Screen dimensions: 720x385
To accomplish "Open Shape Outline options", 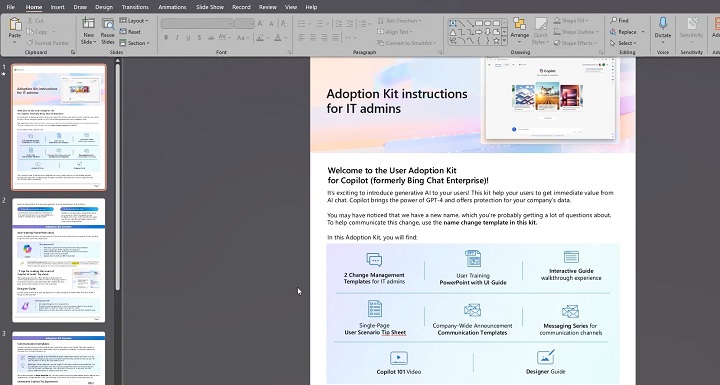I will pyautogui.click(x=576, y=32).
